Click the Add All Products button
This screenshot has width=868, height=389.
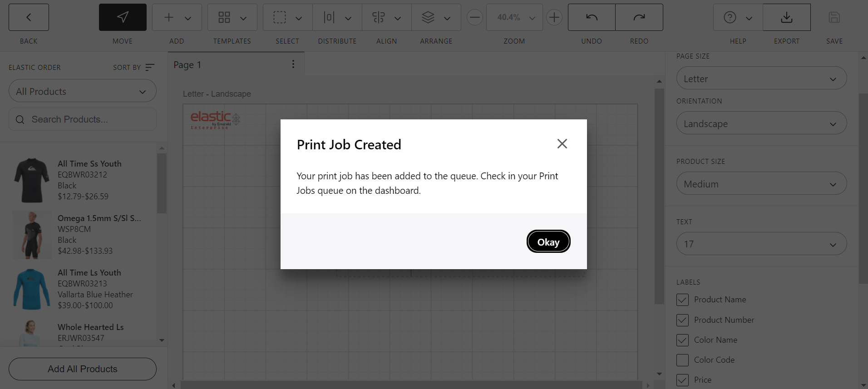pos(83,369)
